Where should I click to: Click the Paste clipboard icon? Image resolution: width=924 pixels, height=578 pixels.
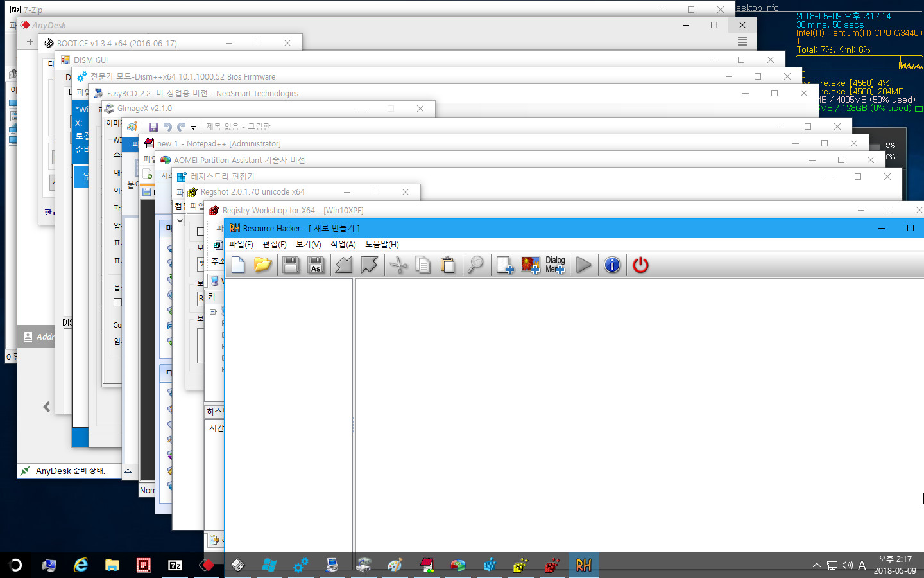(x=448, y=265)
